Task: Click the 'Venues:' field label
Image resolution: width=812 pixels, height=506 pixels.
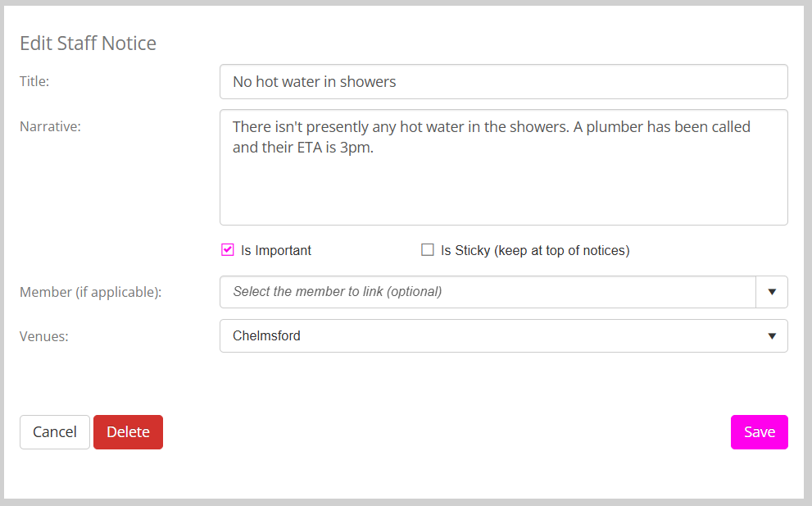Action: (43, 336)
